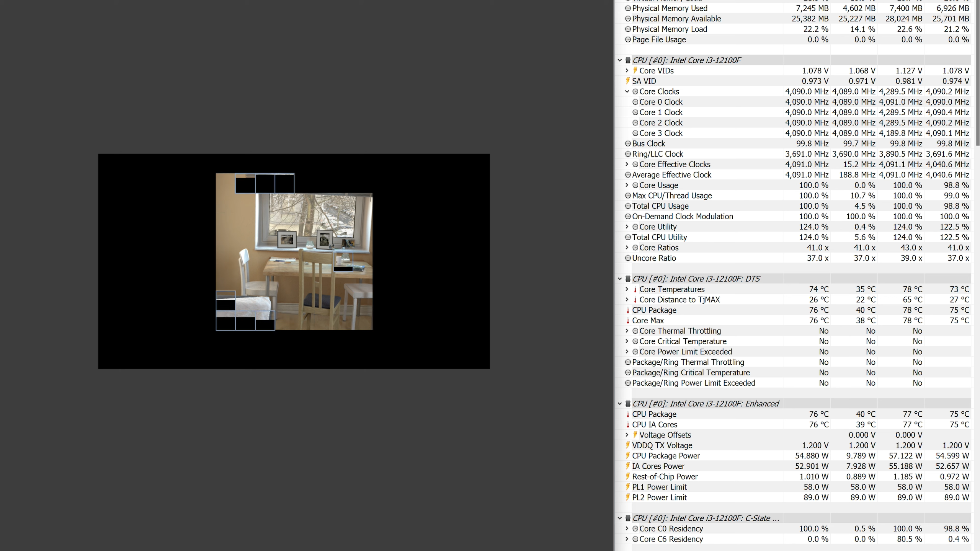The width and height of the screenshot is (980, 551).
Task: Expand the Core C0 Residency row
Action: click(x=627, y=528)
